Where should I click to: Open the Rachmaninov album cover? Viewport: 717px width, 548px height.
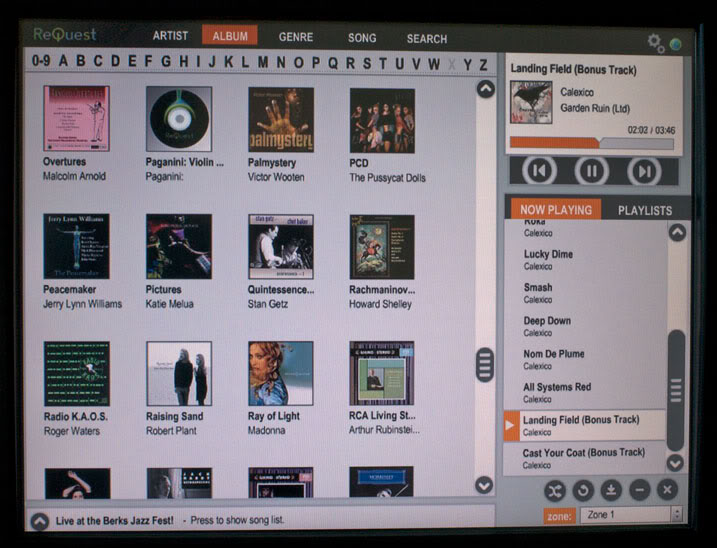[382, 247]
